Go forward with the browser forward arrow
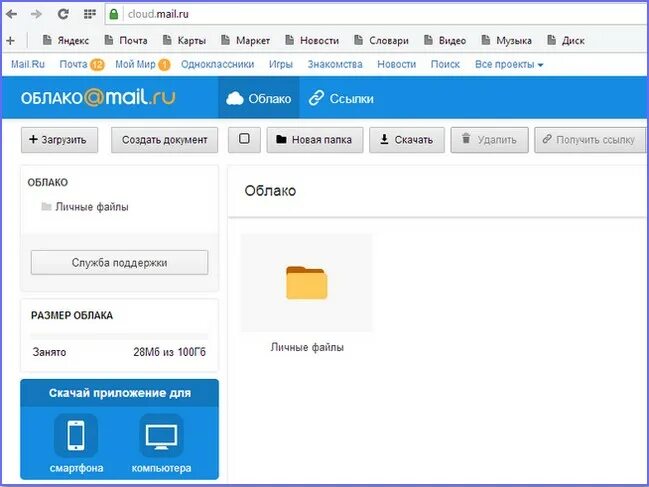Image resolution: width=649 pixels, height=487 pixels. [x=36, y=14]
